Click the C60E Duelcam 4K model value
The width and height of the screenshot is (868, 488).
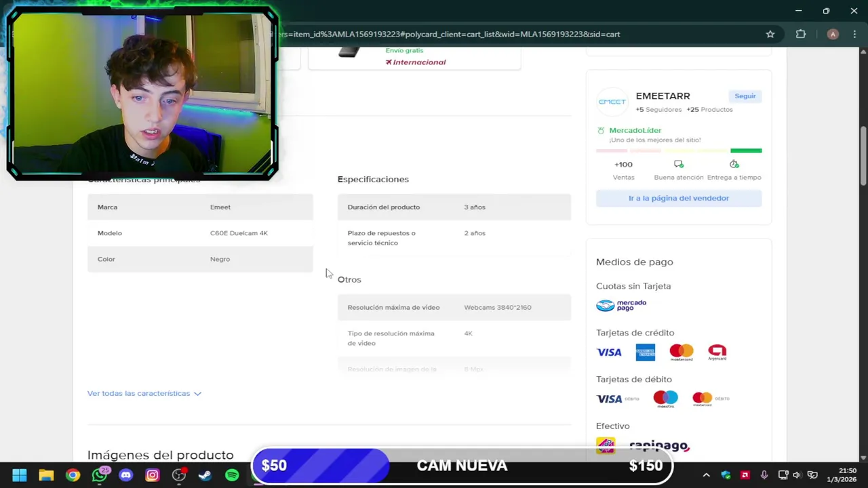pos(239,233)
